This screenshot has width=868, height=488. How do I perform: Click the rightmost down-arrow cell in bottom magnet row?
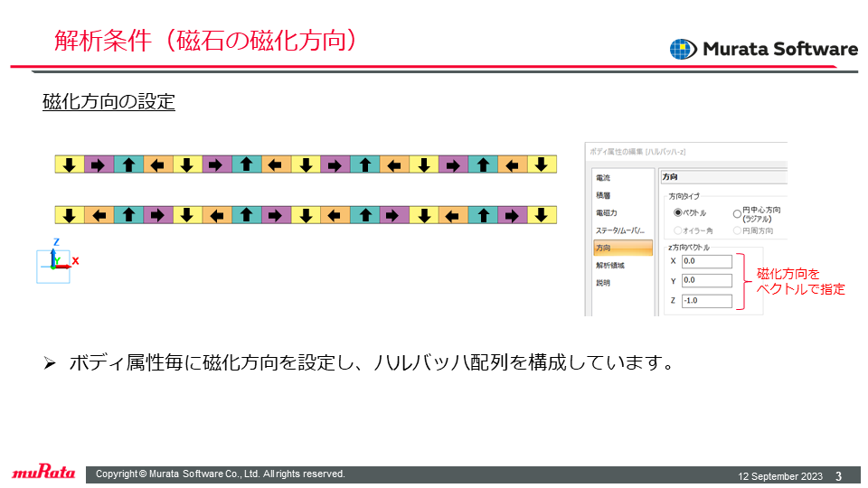point(542,215)
